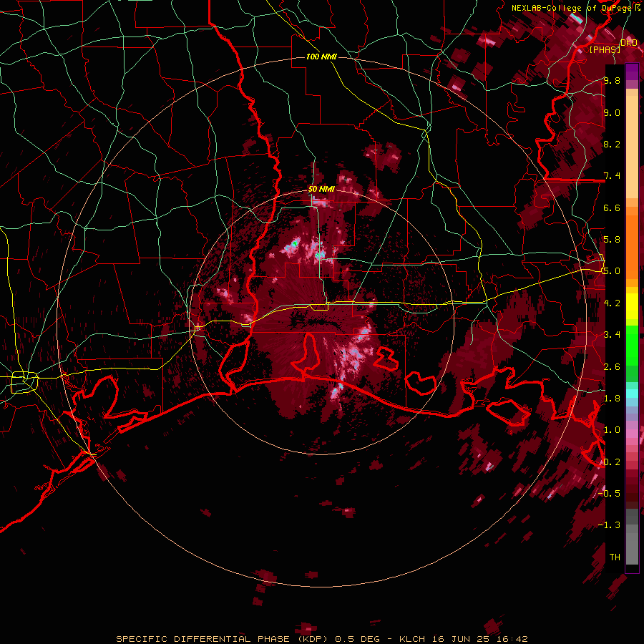Click the 9.0 value on the color scale
This screenshot has width=644, height=644.
point(612,112)
